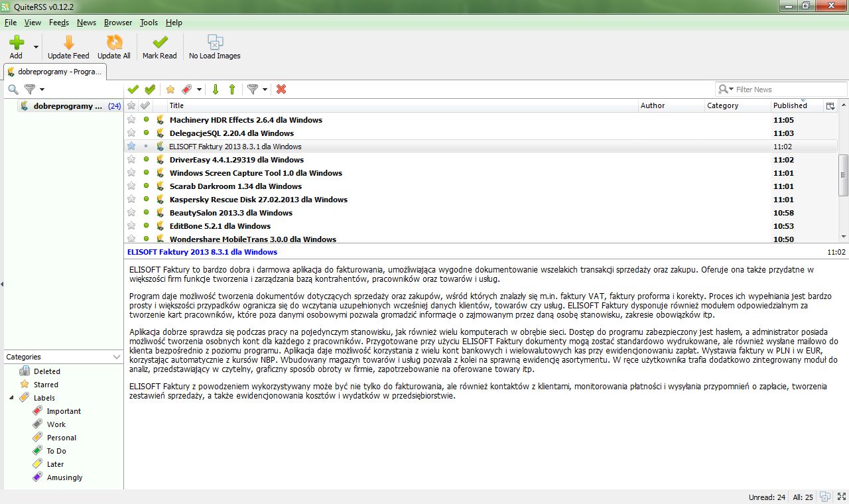Click next unread news down arrow
Screen dimensions: 849x504
[216, 90]
